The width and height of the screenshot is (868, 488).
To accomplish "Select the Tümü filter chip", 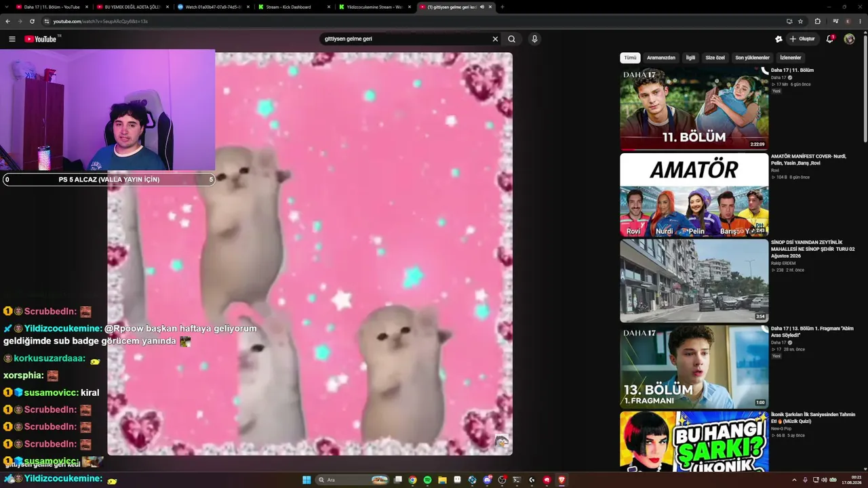I will pos(631,58).
